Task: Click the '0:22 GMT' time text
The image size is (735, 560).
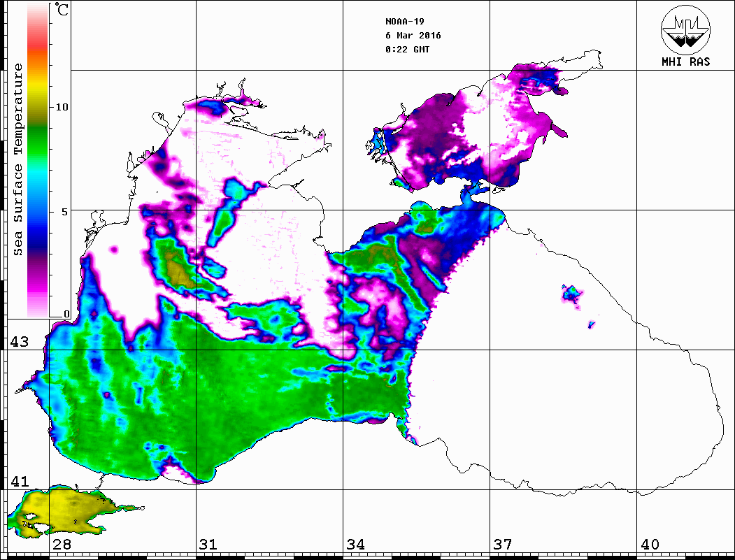Action: click(407, 49)
